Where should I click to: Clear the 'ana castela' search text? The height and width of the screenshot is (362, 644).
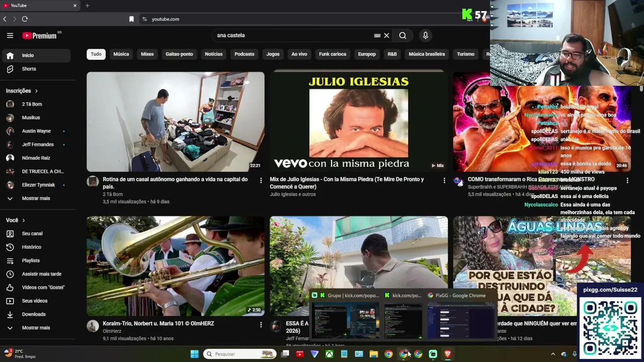(x=386, y=36)
